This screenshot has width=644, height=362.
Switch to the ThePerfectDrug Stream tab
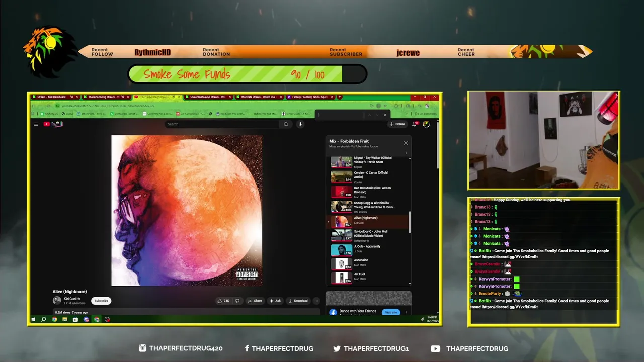(106, 97)
